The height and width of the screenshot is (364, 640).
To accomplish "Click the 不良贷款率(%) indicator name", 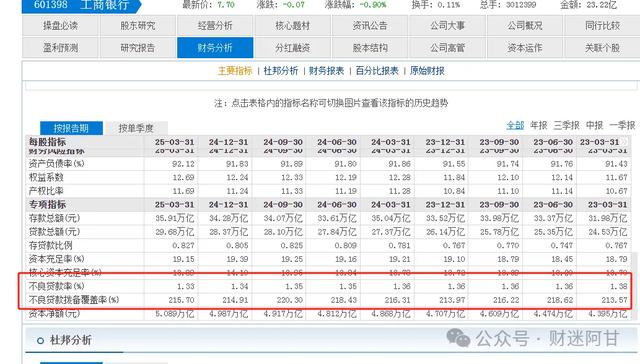I will tap(56, 286).
